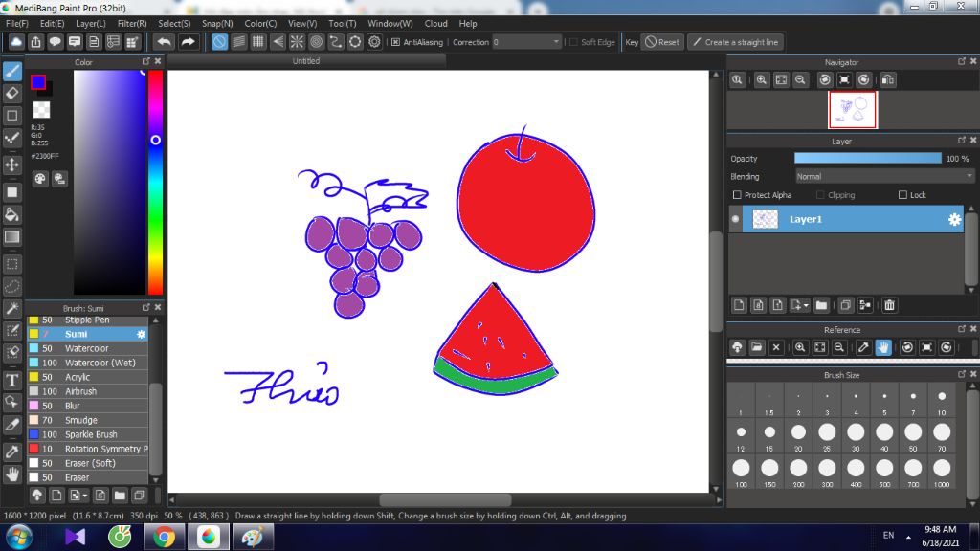980x551 pixels.
Task: Expand the add layer dropdown arrow
Action: (806, 305)
